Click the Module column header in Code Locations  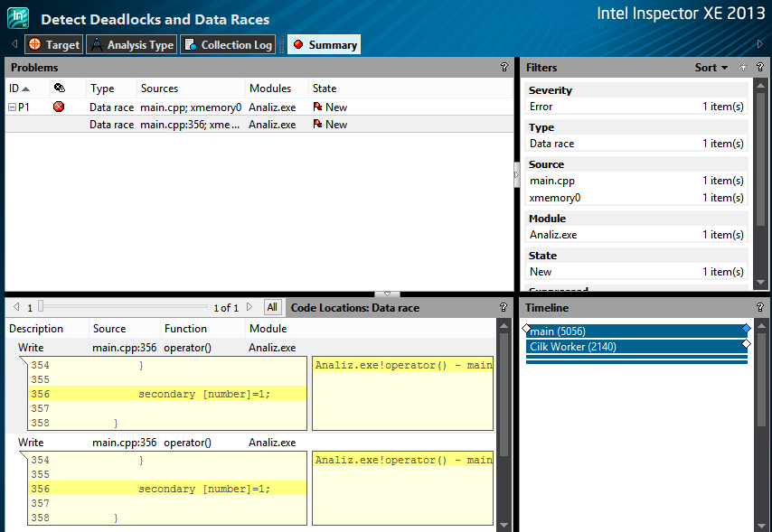click(371, 329)
